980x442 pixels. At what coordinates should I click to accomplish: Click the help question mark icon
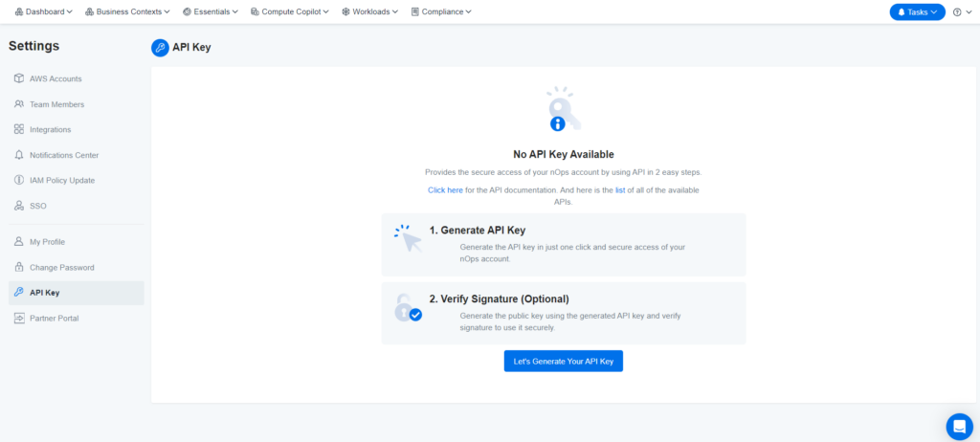click(x=957, y=11)
